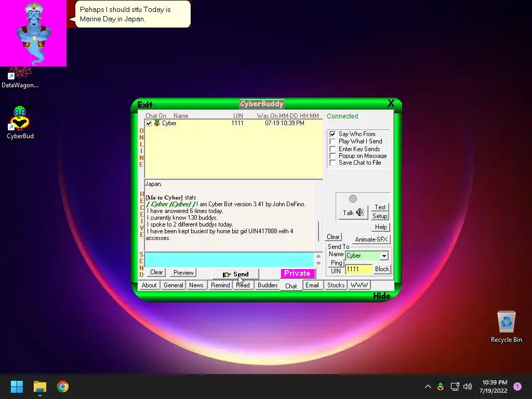This screenshot has height=399, width=532.
Task: Click Hide to hide CyberBuddy window
Action: [x=381, y=296]
